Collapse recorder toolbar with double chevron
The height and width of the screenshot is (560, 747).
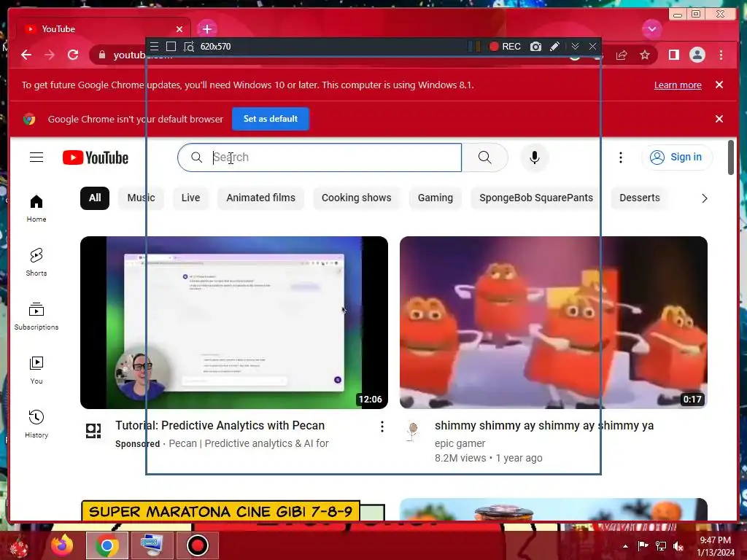point(575,46)
